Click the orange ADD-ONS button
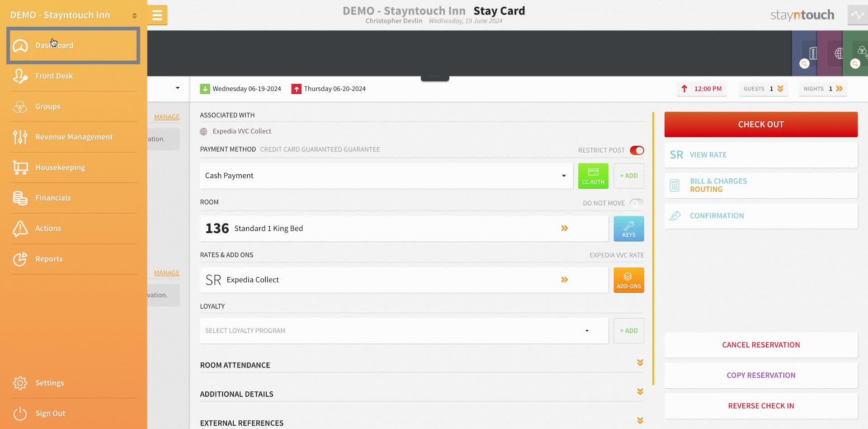 click(629, 280)
